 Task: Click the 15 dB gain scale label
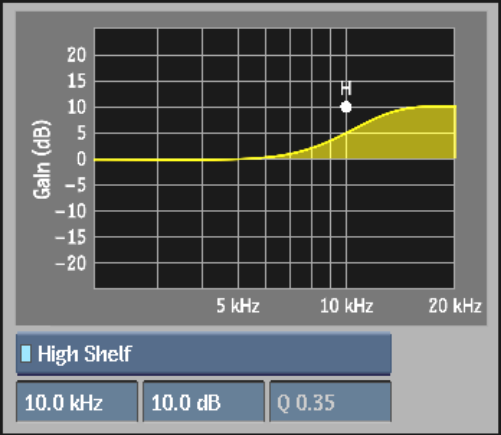[x=76, y=81]
